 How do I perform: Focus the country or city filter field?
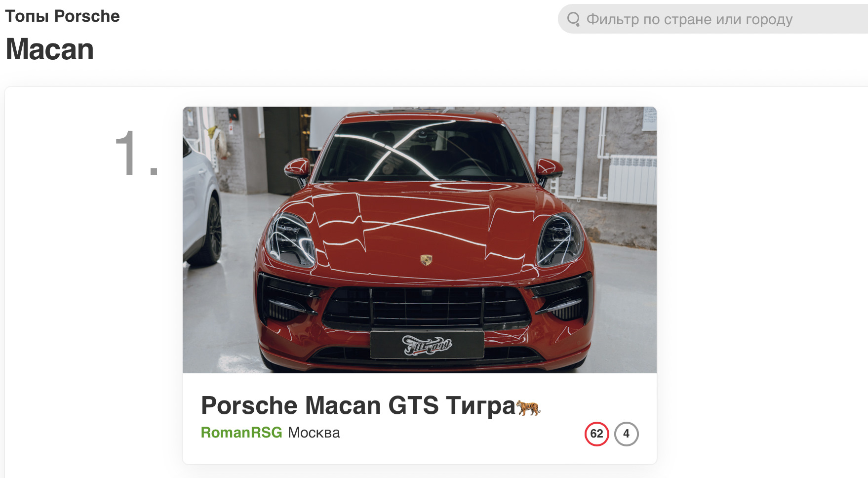point(713,19)
